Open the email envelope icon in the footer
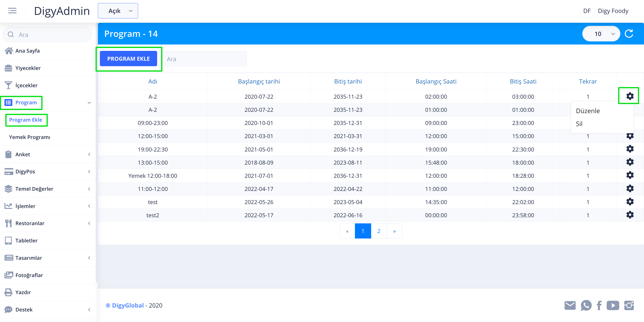The width and height of the screenshot is (644, 322). coord(570,305)
